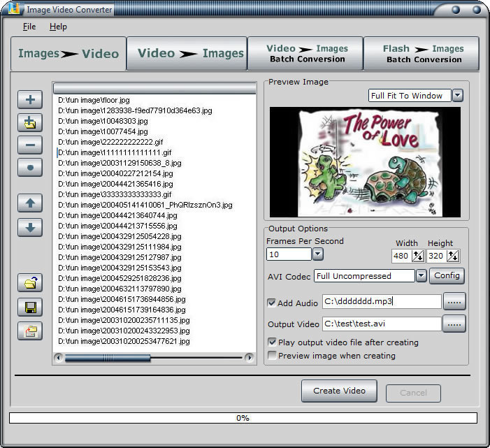
Task: Select 20040227212154.jpg list entry
Action: coord(115,173)
